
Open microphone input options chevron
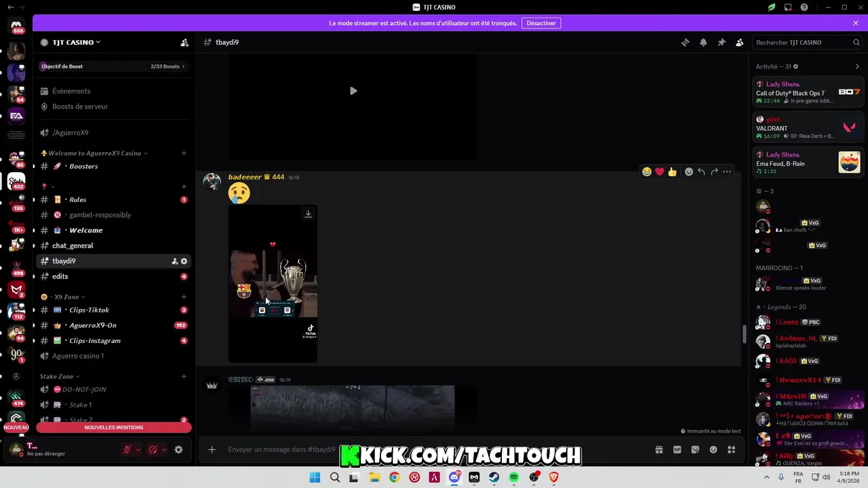pos(138,449)
